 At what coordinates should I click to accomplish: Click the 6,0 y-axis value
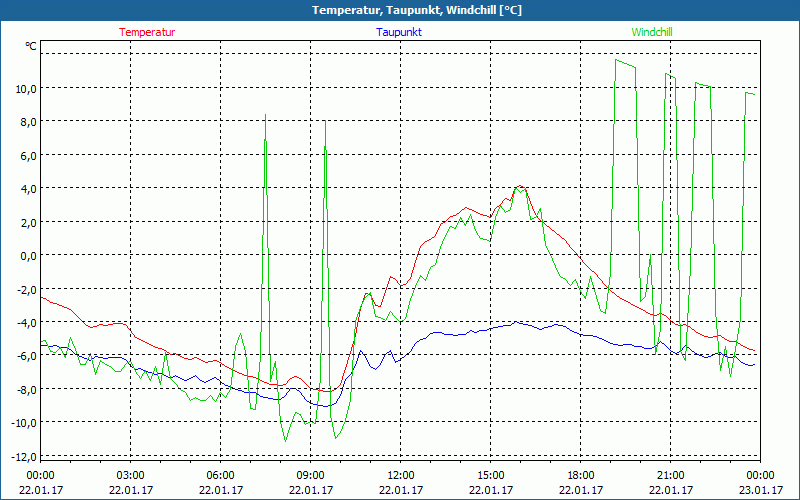pyautogui.click(x=28, y=156)
